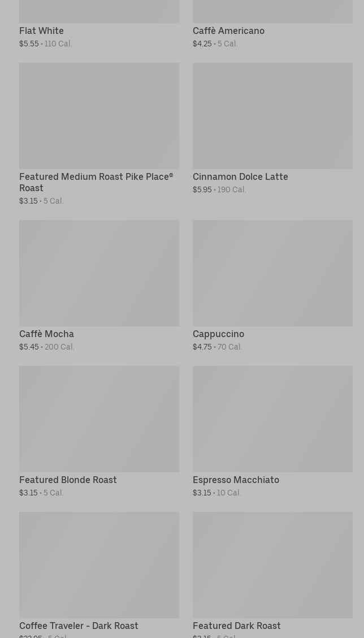Open the Featured Blonde Roast title
Viewport: 364px width, 638px height.
[x=68, y=480]
